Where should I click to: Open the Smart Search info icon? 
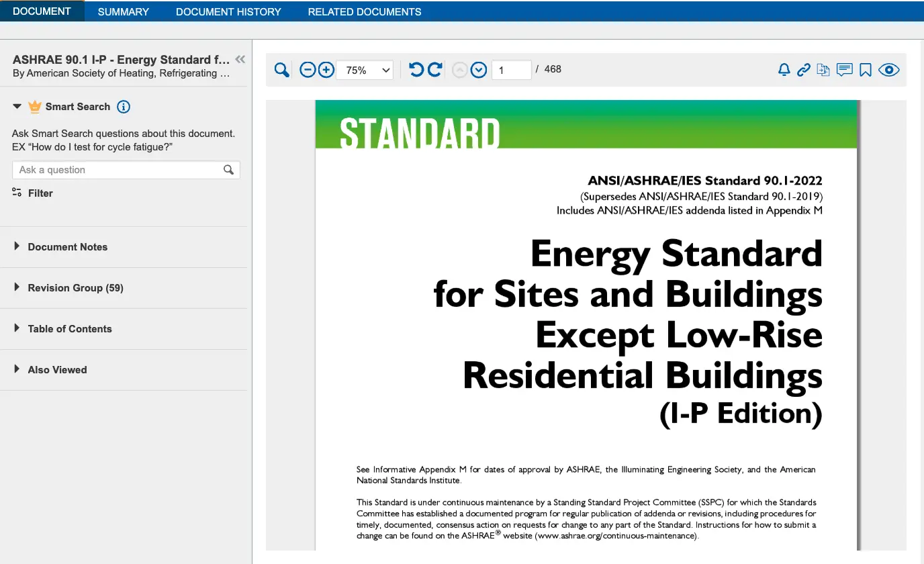[x=124, y=107]
